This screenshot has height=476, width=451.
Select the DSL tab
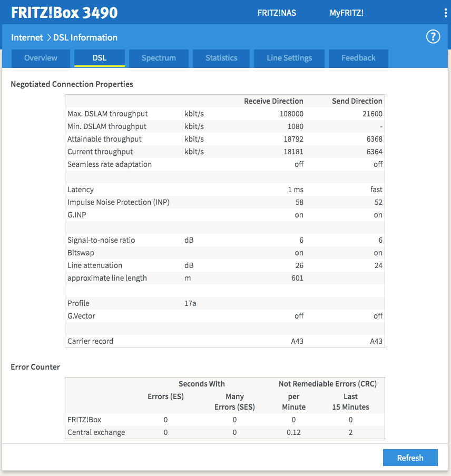pyautogui.click(x=100, y=58)
